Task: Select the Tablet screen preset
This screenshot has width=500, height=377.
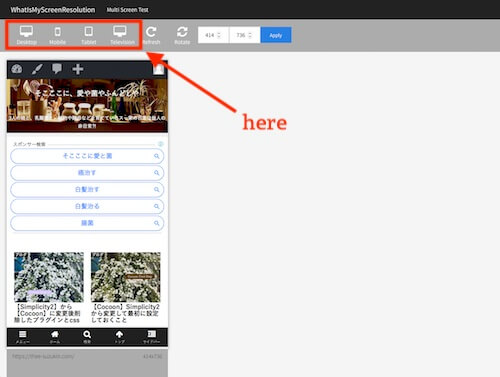Action: [88, 35]
